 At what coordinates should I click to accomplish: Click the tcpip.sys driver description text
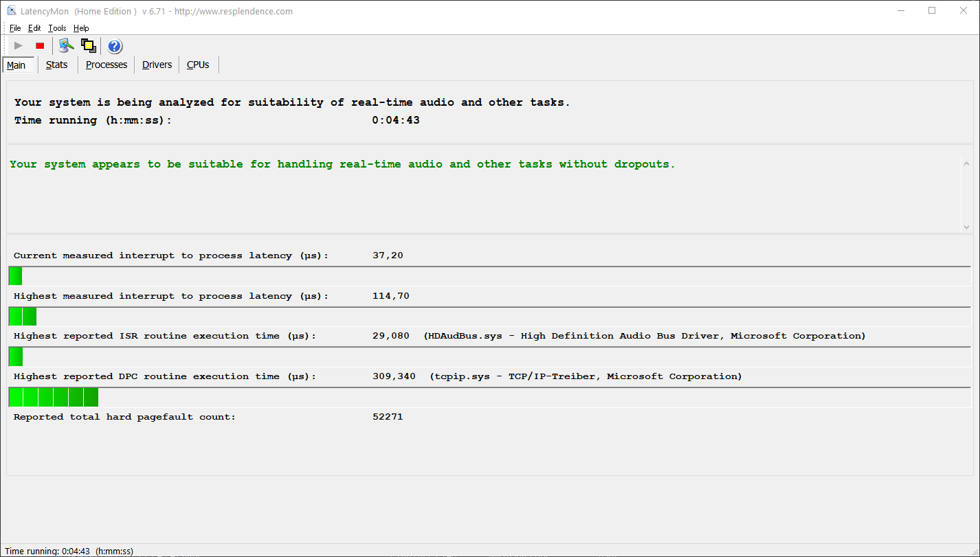click(586, 376)
